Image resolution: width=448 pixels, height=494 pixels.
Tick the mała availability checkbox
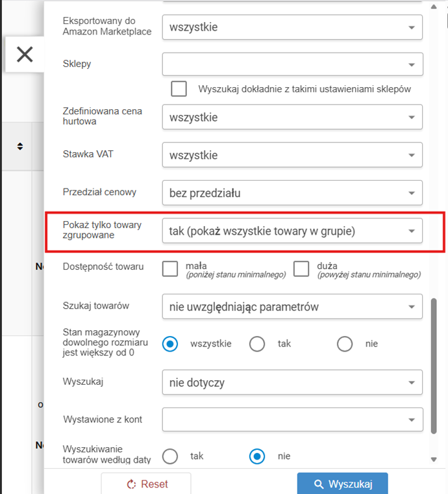point(170,268)
